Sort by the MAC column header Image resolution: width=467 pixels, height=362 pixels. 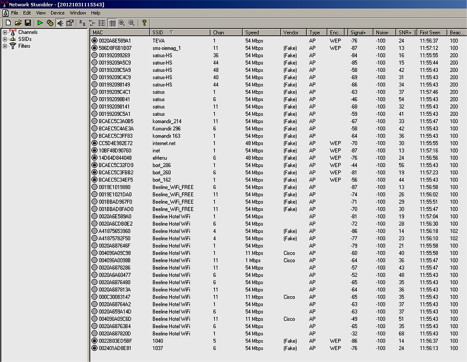[x=120, y=32]
